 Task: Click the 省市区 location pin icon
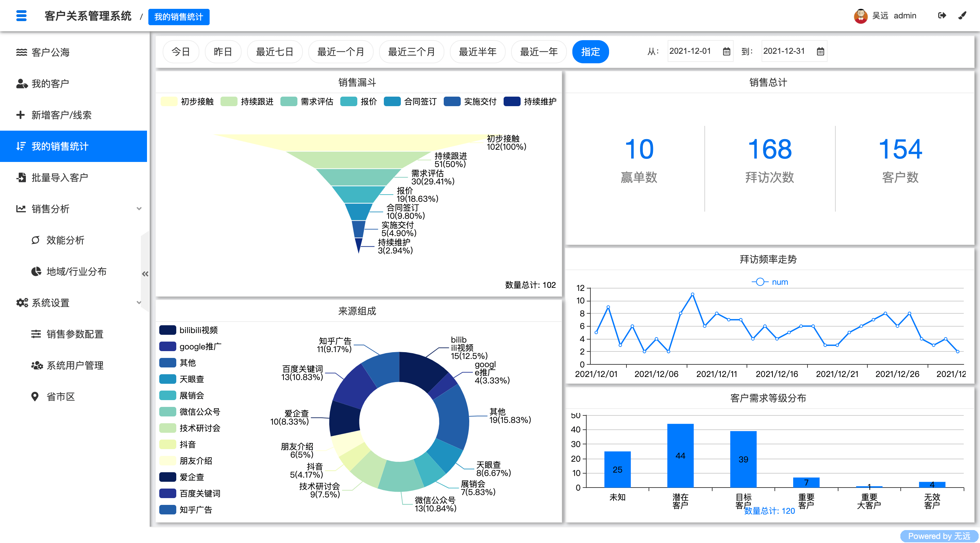[35, 397]
